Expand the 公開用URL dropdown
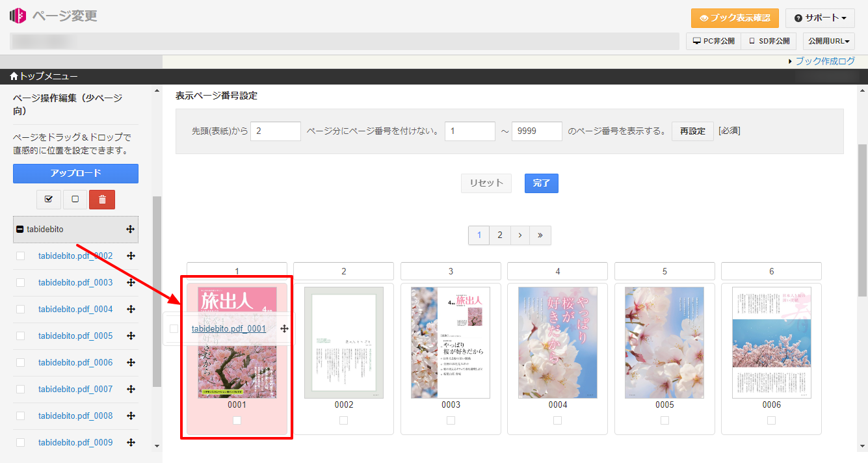The image size is (868, 463). click(828, 41)
